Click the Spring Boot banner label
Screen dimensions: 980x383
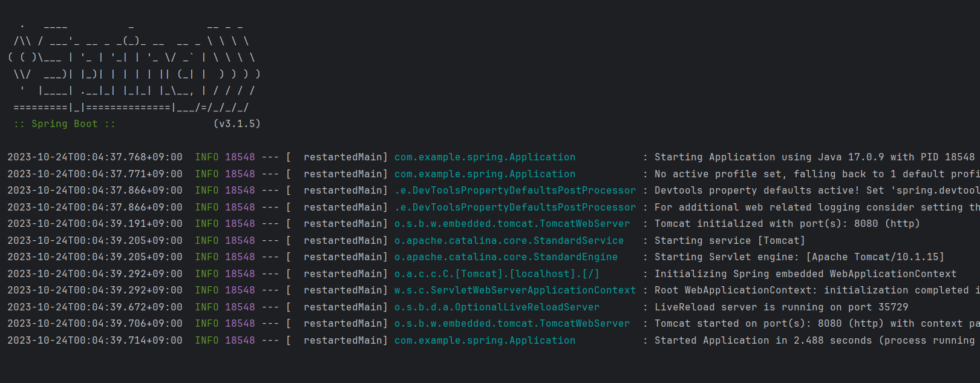pyautogui.click(x=65, y=124)
